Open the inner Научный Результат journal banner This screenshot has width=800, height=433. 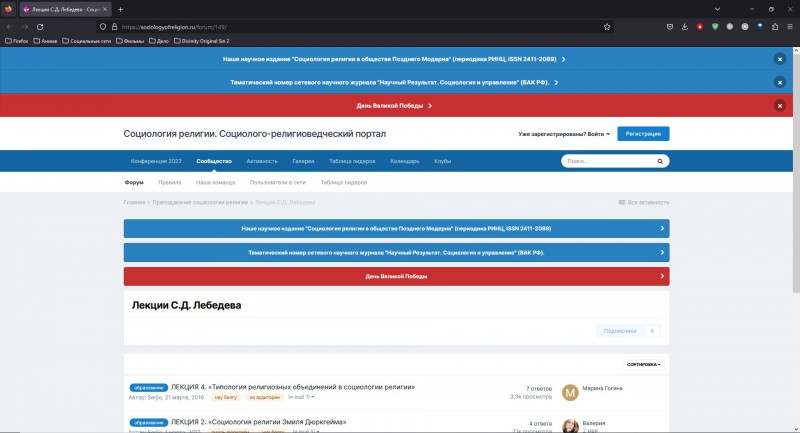[x=396, y=252]
